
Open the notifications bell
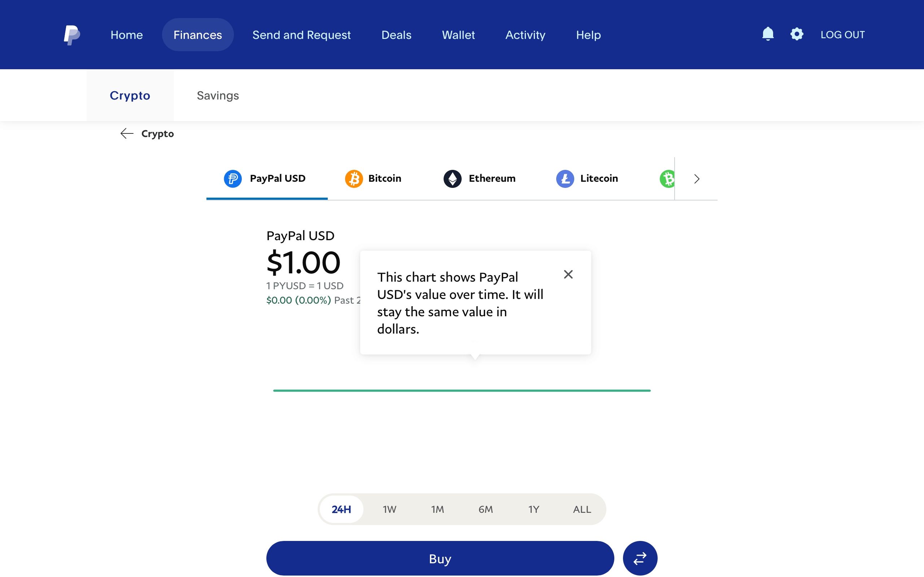pyautogui.click(x=768, y=34)
